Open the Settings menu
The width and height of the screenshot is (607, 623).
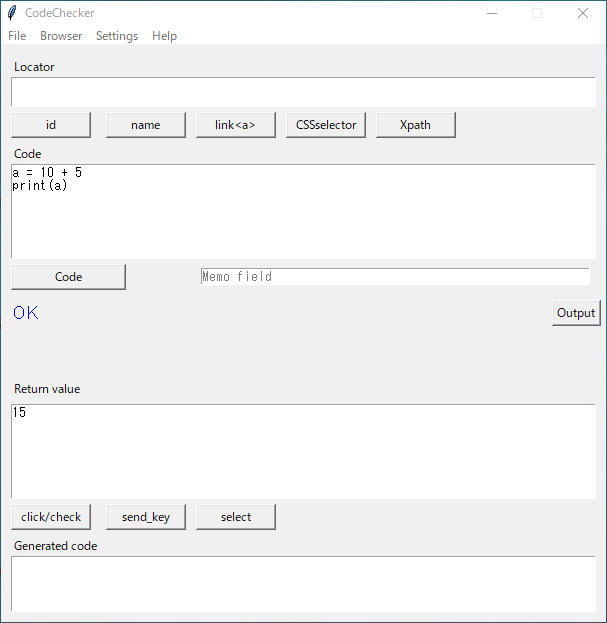[117, 36]
